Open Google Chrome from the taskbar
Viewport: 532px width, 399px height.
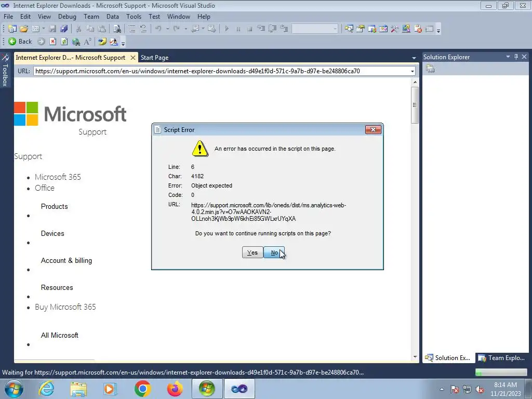(142, 389)
